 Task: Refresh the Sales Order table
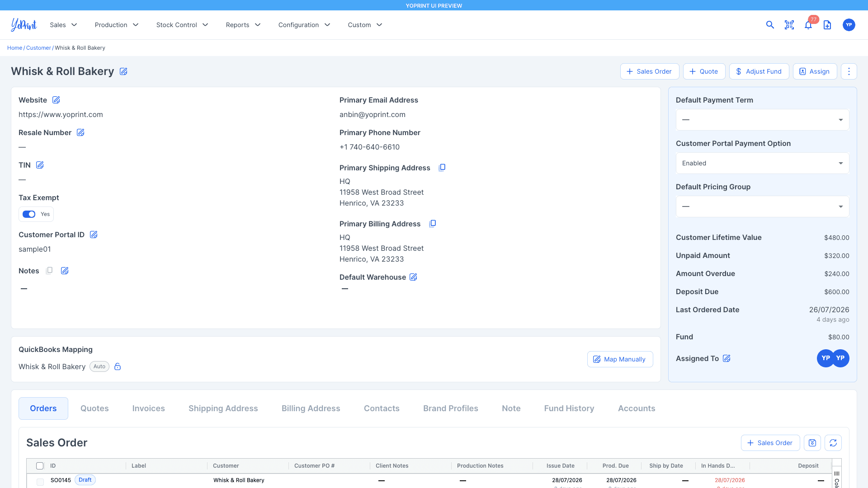(x=833, y=443)
